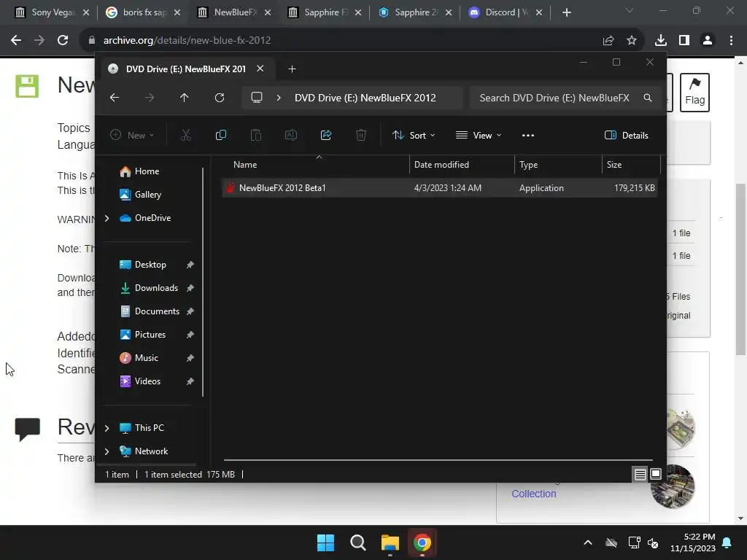Click the Cut scissors icon in Explorer toolbar
The height and width of the screenshot is (560, 747).
tap(186, 135)
